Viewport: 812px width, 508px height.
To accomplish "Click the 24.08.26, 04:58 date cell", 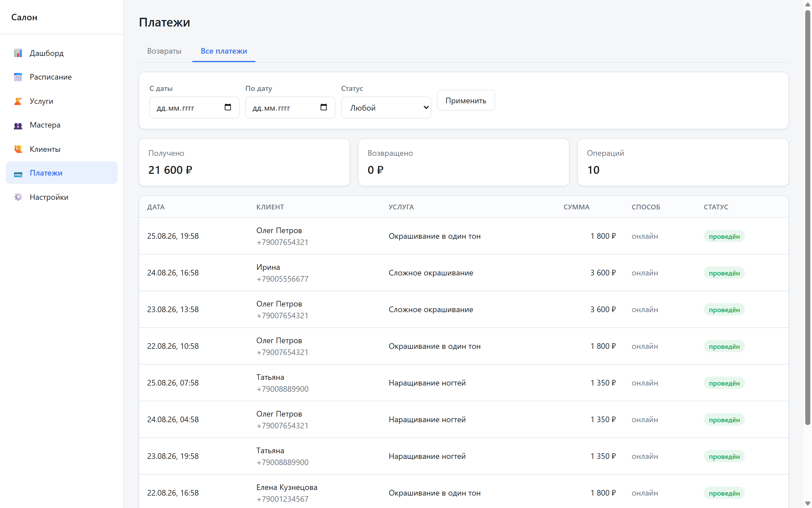I will tap(173, 420).
